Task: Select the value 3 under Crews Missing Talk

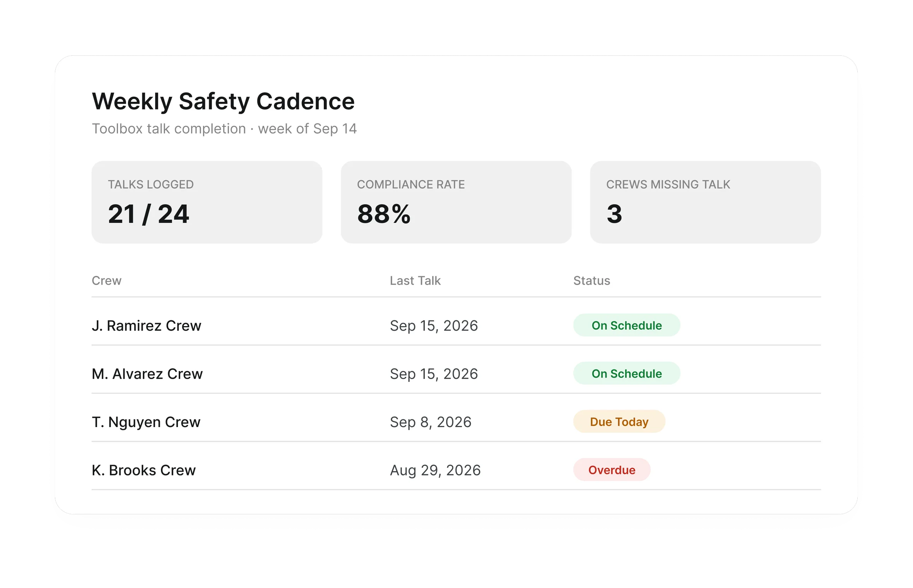Action: pos(614,214)
